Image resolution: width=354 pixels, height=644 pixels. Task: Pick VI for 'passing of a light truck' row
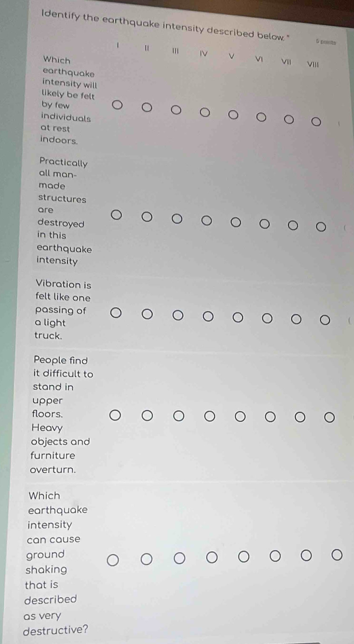tap(267, 318)
